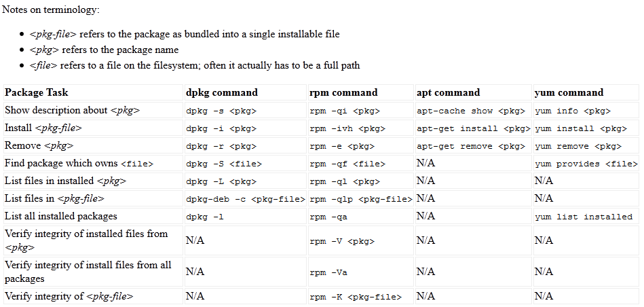Viewport: 644px width, 307px height.
Task: Click the "dpkg command" column header
Action: (222, 92)
